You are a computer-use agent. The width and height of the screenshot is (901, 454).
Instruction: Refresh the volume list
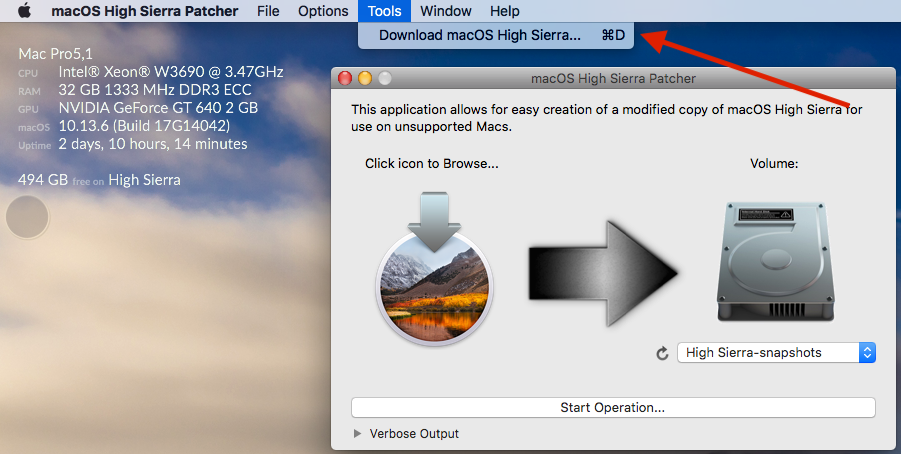663,353
